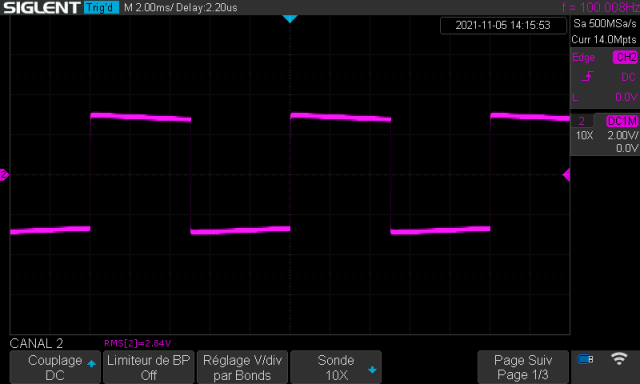Click the CH2 trigger source badge
Image resolution: width=640 pixels, height=384 pixels.
[x=625, y=57]
